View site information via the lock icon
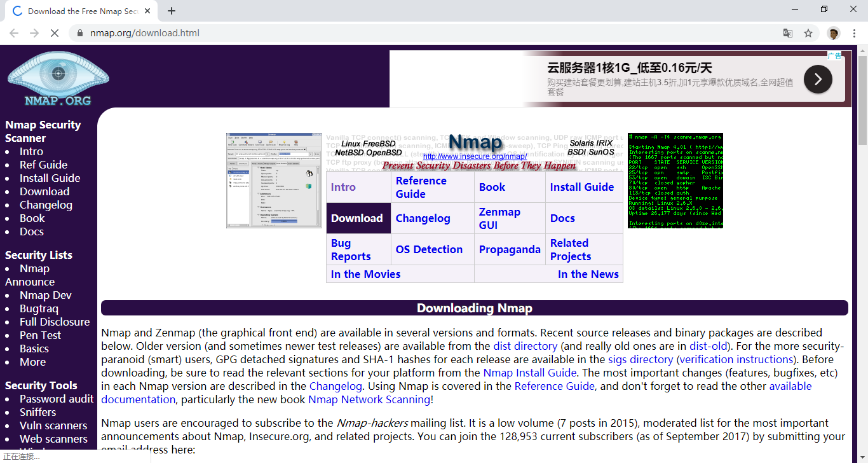868x463 pixels. pyautogui.click(x=80, y=33)
